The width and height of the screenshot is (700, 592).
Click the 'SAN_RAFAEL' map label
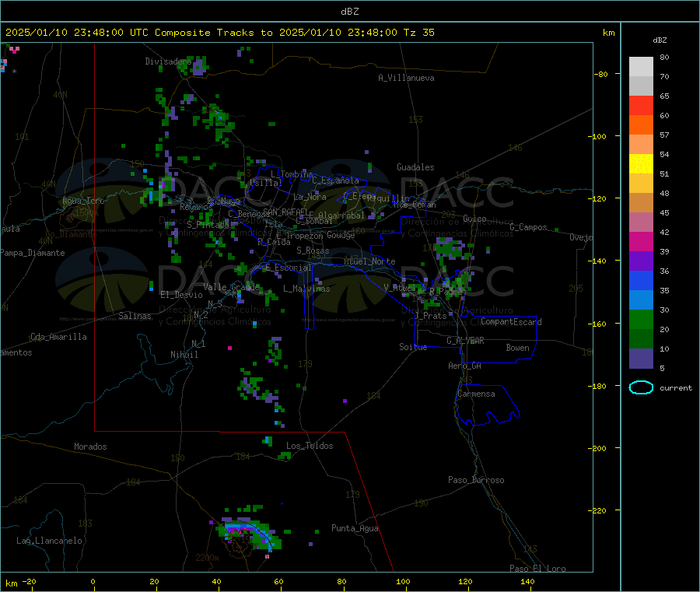pyautogui.click(x=288, y=212)
